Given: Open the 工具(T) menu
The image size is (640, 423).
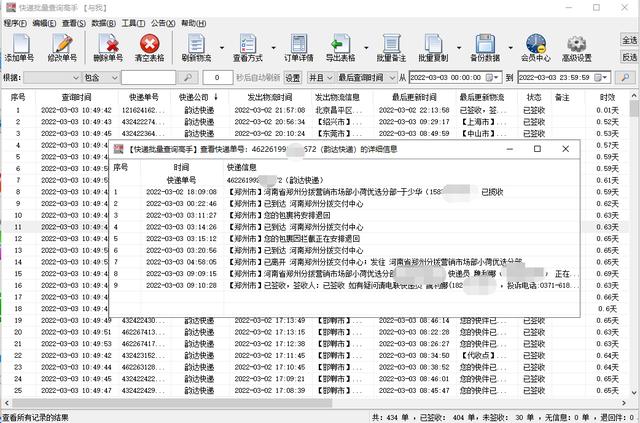Looking at the screenshot, I should coord(133,23).
